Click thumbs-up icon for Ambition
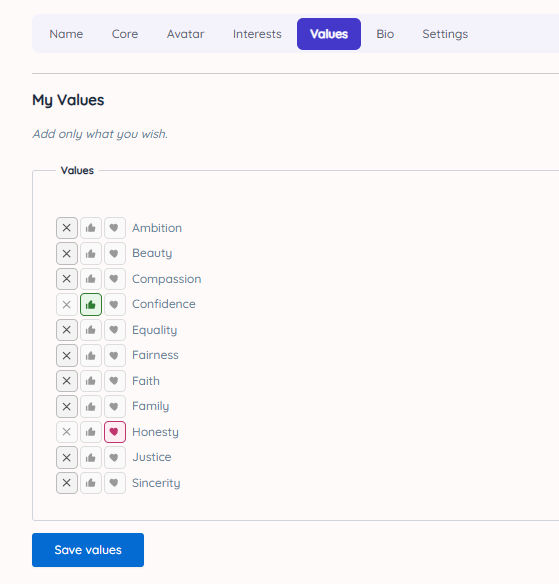Viewport: 559px width, 584px height. pos(90,228)
